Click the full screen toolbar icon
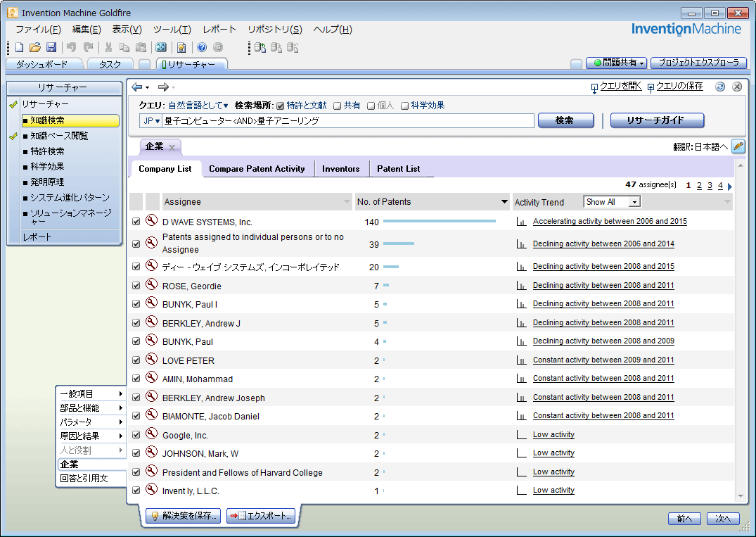This screenshot has width=756, height=537. 161,47
